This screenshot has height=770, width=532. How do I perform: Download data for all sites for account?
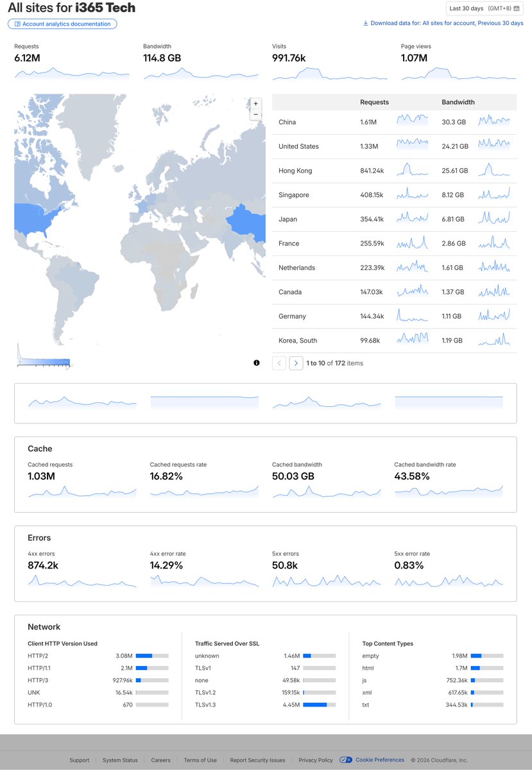[443, 23]
